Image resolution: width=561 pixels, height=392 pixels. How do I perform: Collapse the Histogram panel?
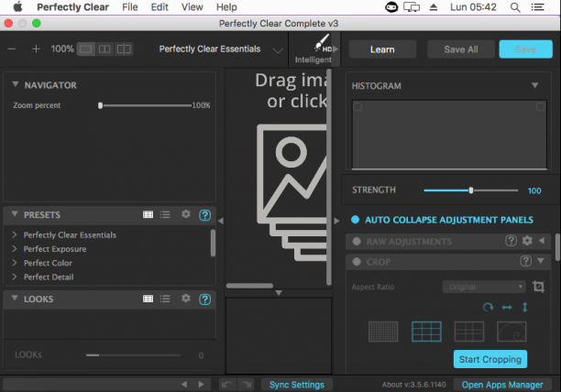535,85
